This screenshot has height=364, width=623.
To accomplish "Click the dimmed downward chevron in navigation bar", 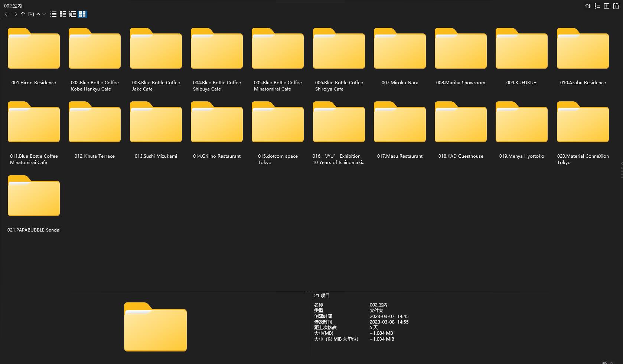I will 44,14.
